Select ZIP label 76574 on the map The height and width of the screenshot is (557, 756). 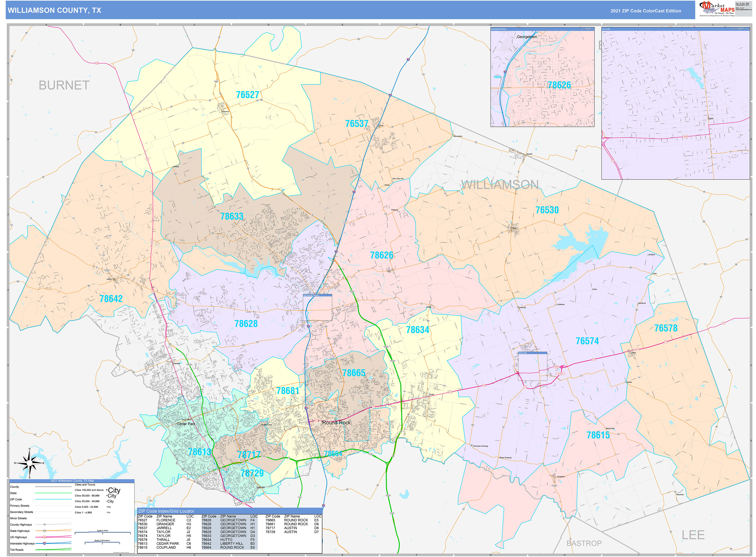(587, 341)
